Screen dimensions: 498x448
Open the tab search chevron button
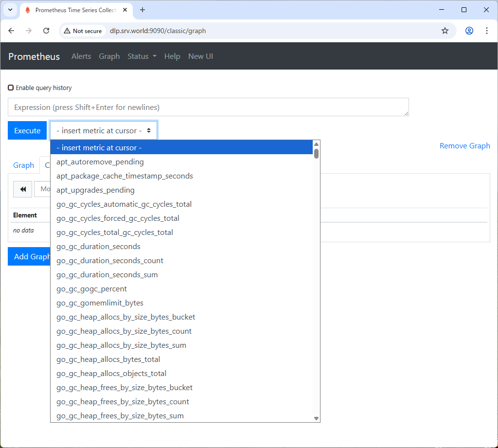coord(10,10)
